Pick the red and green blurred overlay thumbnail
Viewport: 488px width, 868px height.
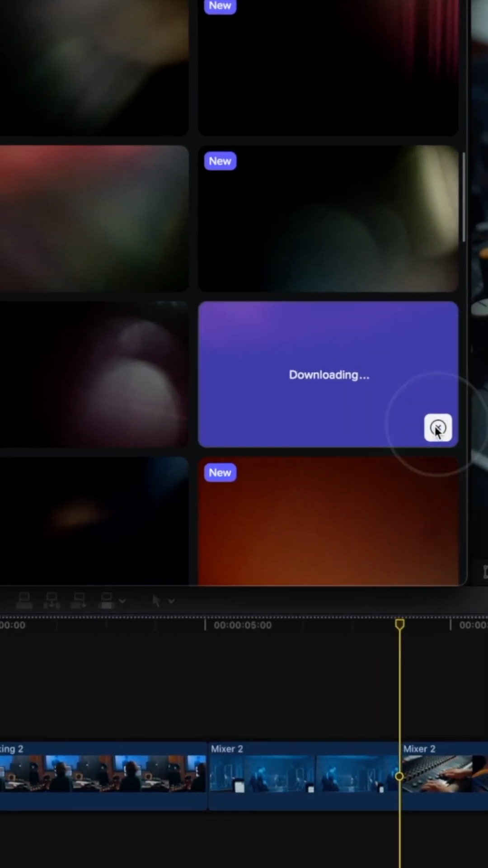pyautogui.click(x=94, y=218)
